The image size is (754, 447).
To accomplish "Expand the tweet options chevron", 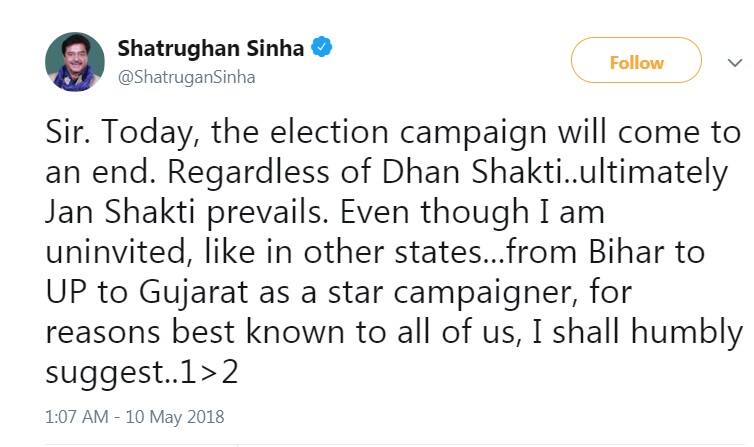I will tap(735, 62).
